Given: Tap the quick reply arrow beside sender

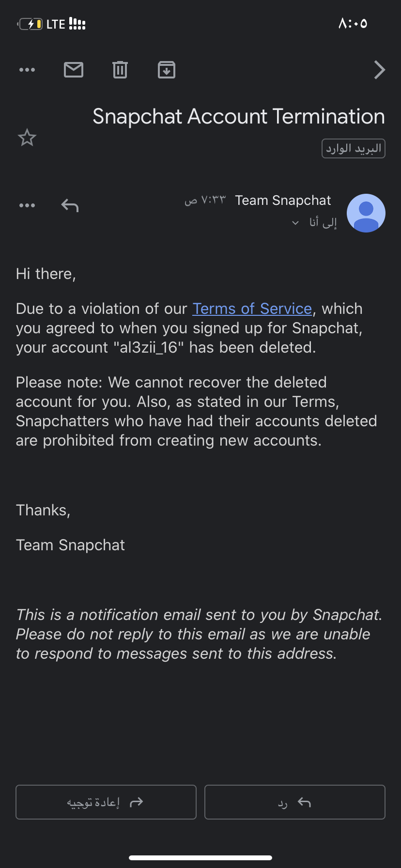Looking at the screenshot, I should click(70, 205).
